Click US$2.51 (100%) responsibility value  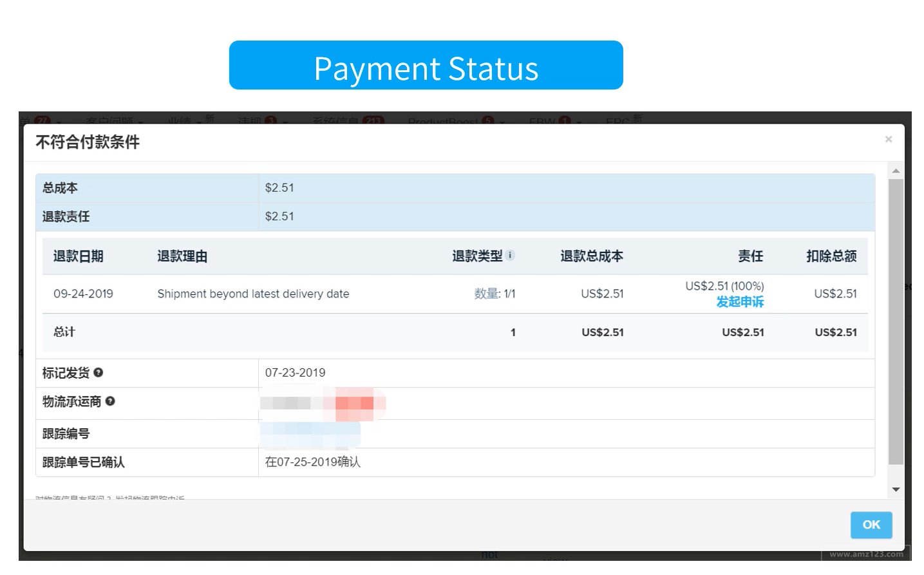pos(724,286)
